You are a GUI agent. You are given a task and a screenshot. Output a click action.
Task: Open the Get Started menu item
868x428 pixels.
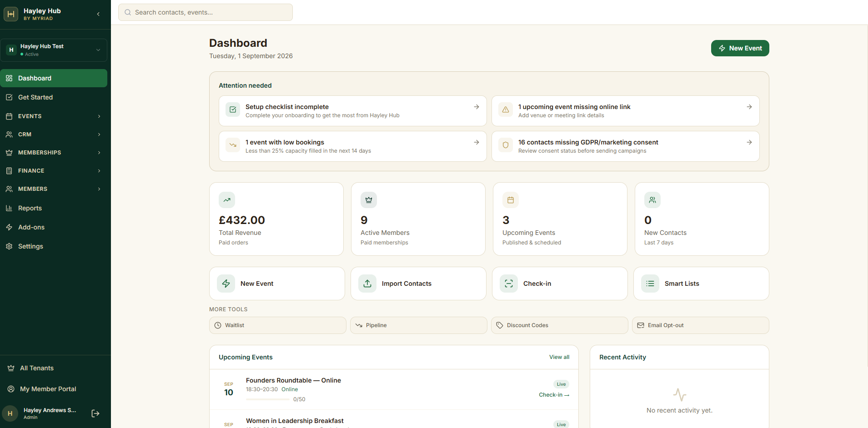(54, 97)
